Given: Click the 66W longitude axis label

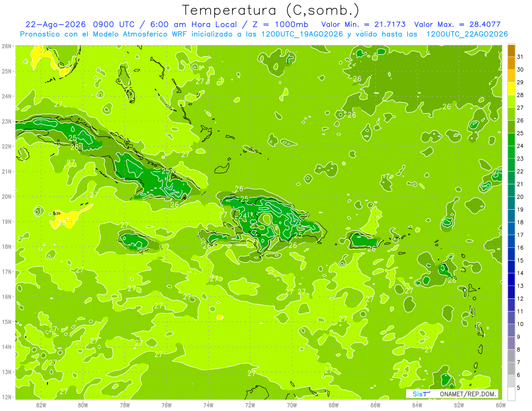Looking at the screenshot, I should (x=376, y=405).
